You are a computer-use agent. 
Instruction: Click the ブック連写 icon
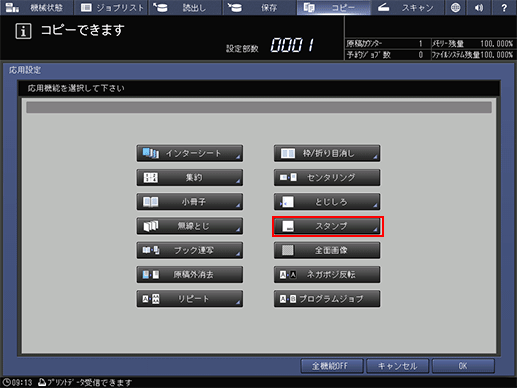pos(151,250)
